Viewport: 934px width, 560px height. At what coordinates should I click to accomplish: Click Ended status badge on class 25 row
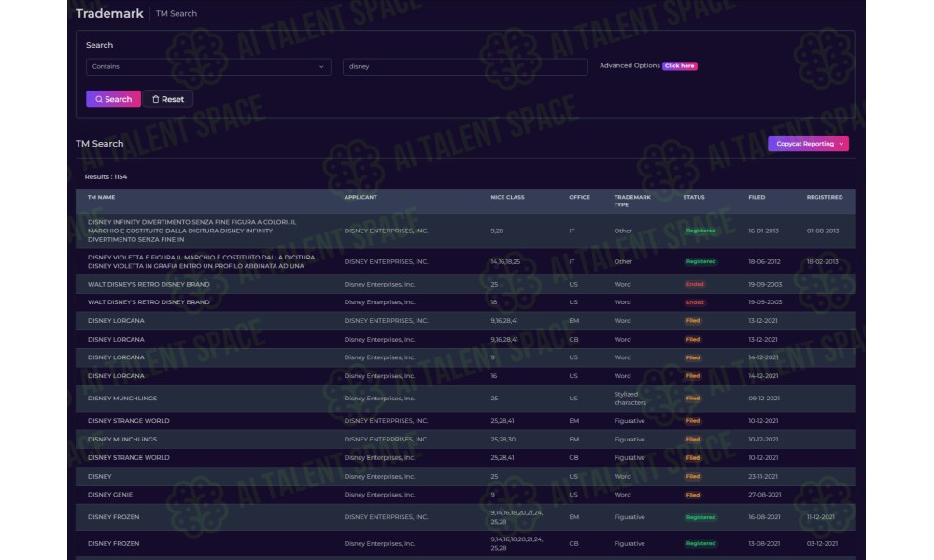(x=695, y=285)
